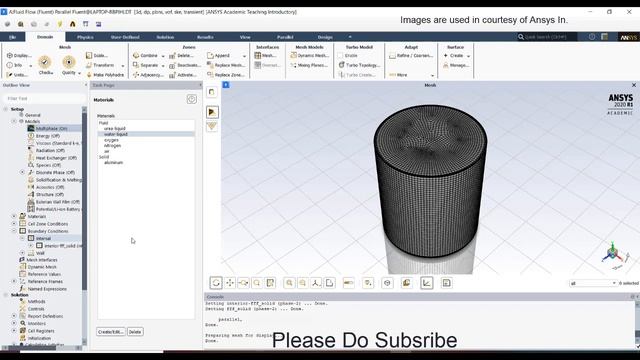This screenshot has height=360, width=640.
Task: Click Manage in Surface group
Action: click(456, 65)
